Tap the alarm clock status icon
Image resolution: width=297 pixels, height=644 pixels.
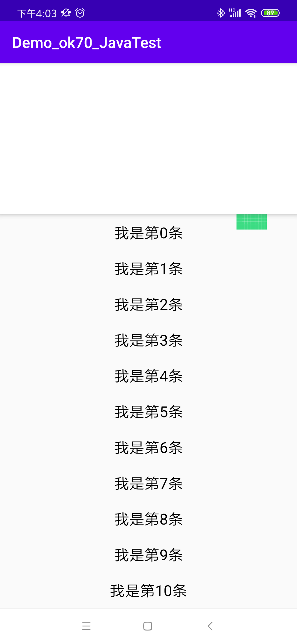(80, 13)
